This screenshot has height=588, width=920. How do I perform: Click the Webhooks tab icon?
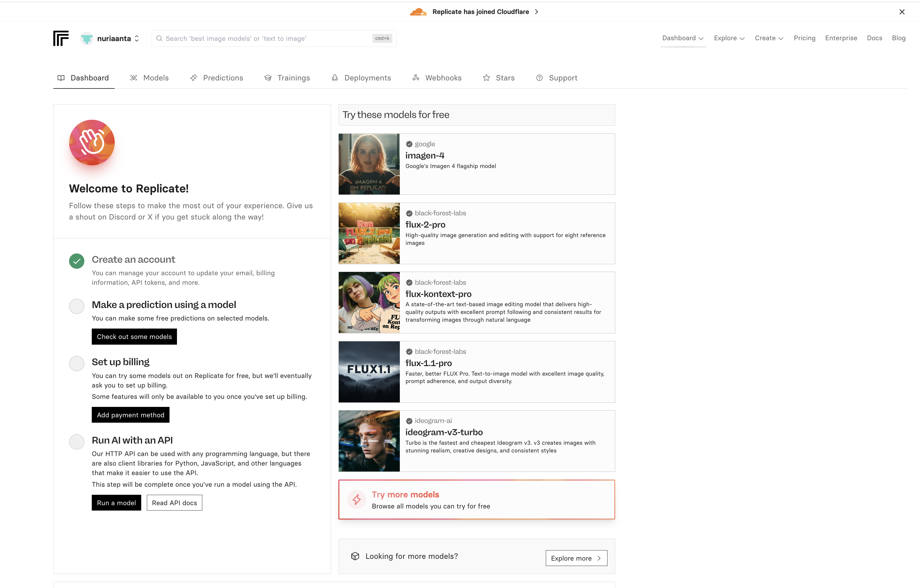pos(416,78)
